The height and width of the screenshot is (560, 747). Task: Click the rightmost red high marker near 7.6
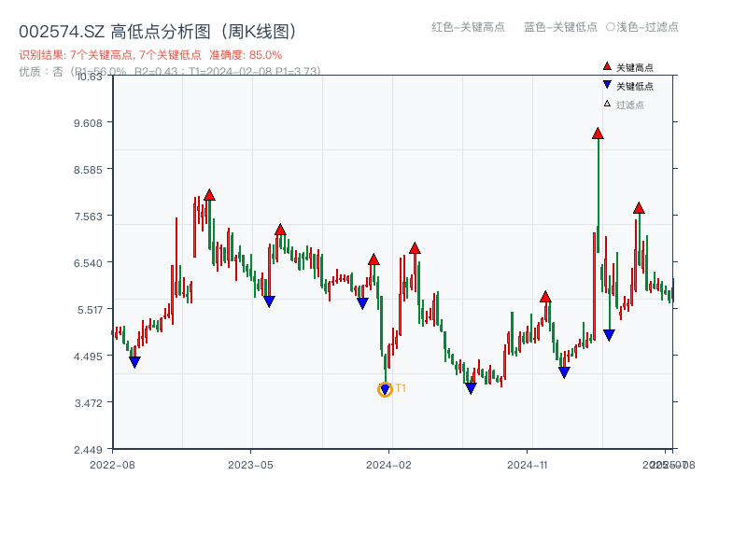point(639,209)
